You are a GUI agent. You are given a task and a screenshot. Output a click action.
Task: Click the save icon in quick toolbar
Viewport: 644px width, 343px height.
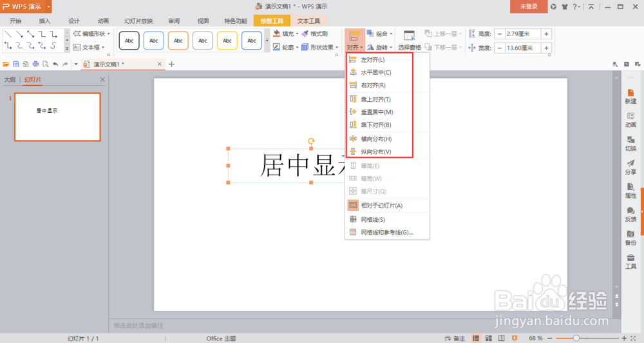tap(15, 64)
